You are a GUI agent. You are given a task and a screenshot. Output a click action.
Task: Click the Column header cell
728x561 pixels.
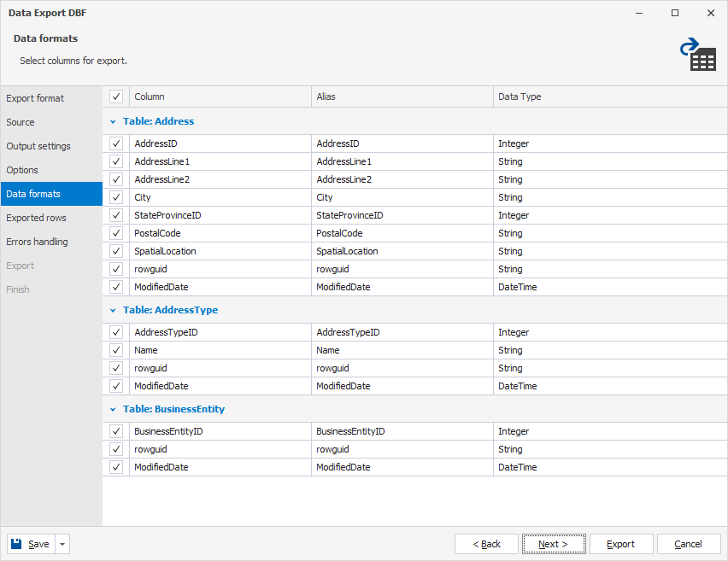[x=220, y=96]
